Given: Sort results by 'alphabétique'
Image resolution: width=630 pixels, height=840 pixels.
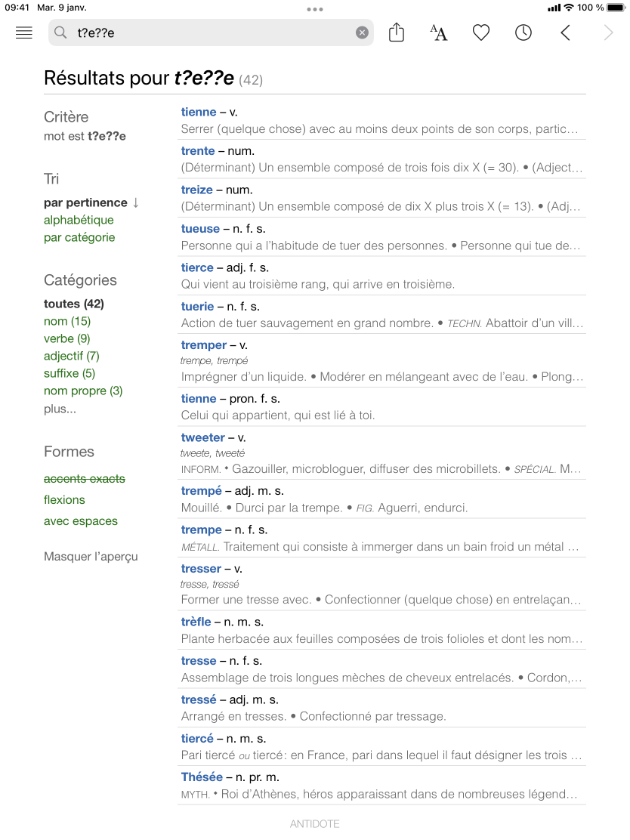Looking at the screenshot, I should tap(79, 220).
